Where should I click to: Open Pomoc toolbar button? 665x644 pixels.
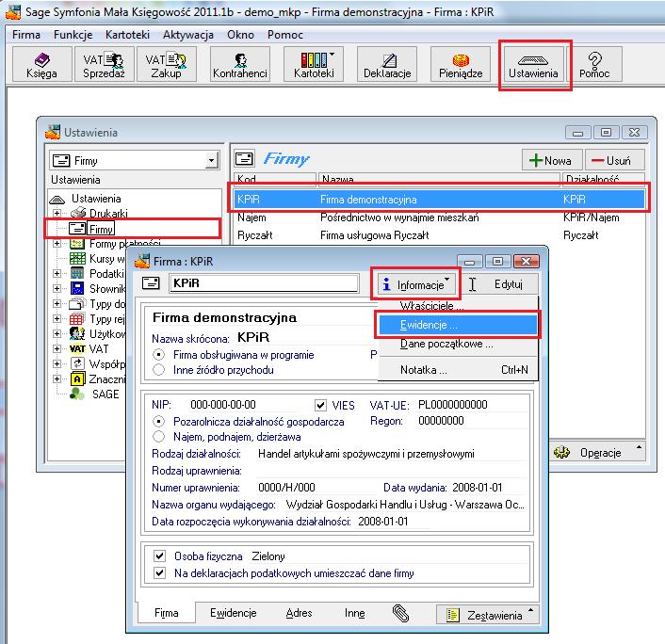coord(594,64)
